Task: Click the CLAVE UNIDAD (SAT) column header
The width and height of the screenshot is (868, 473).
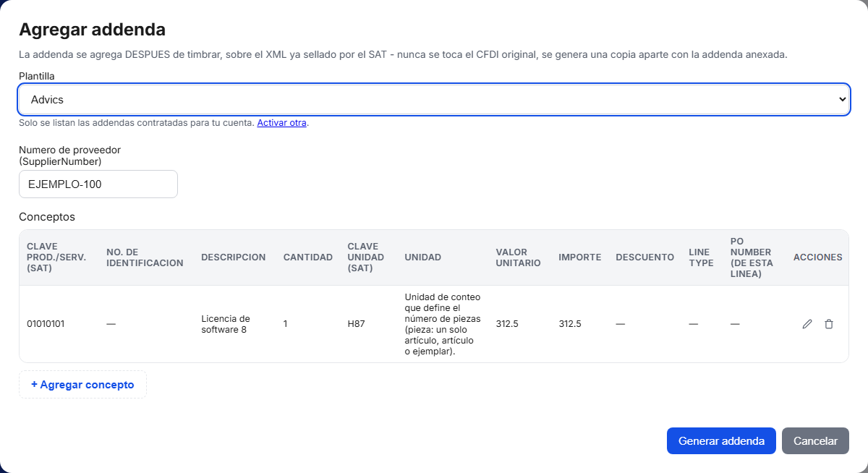Action: pos(366,257)
